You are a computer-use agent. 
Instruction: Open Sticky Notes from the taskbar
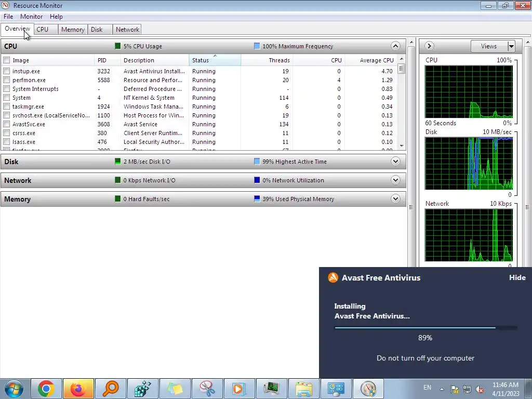pos(175,389)
